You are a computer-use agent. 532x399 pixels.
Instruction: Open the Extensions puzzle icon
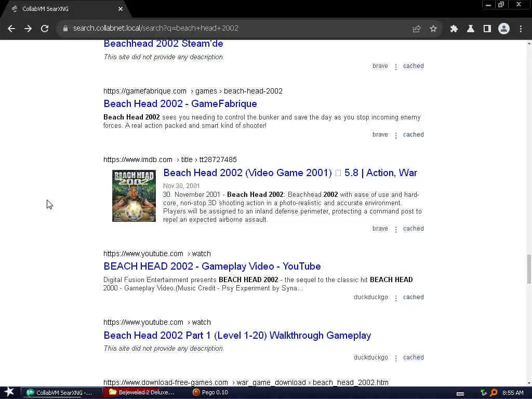[454, 29]
